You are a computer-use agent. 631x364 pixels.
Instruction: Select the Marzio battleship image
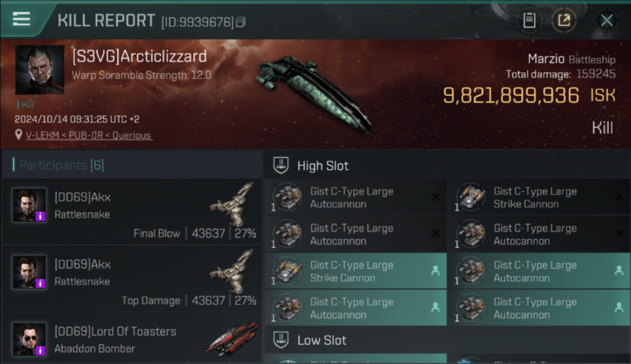coord(314,92)
